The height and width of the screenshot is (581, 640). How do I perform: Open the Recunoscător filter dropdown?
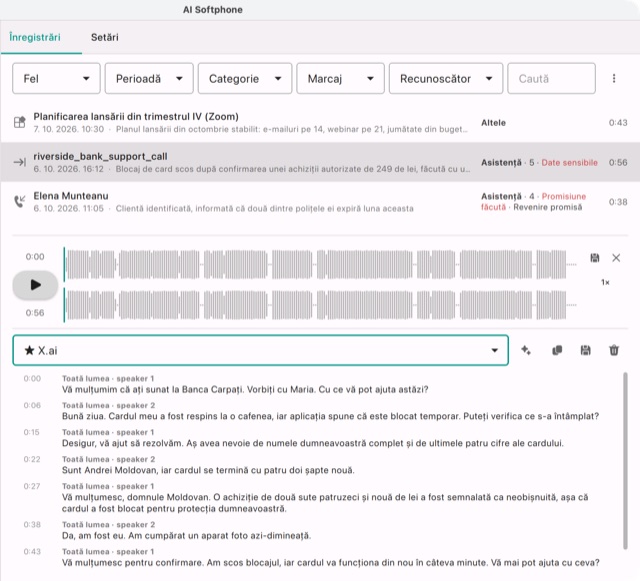446,78
